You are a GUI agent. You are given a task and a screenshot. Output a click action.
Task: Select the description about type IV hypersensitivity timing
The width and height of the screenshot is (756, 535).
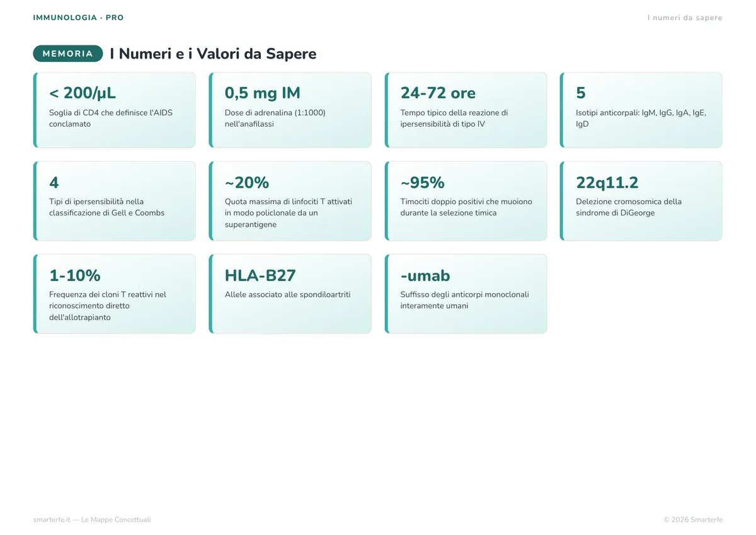tap(454, 118)
